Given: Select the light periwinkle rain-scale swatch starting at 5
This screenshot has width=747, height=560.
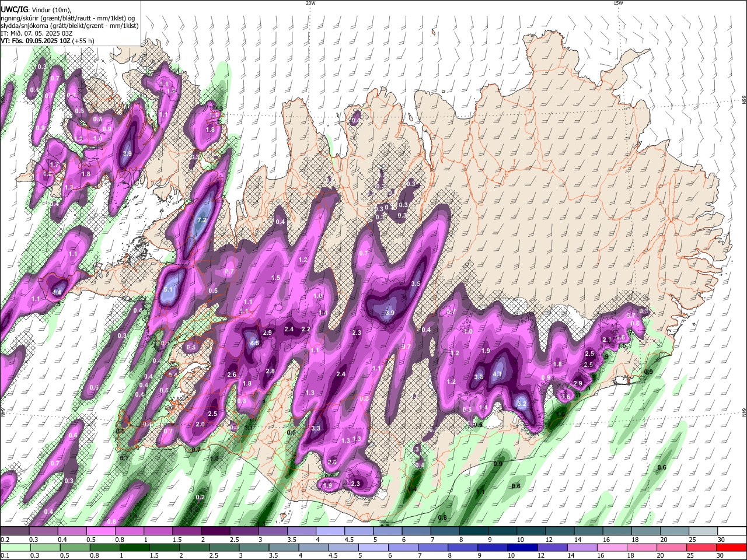Looking at the screenshot, I should (x=373, y=547).
